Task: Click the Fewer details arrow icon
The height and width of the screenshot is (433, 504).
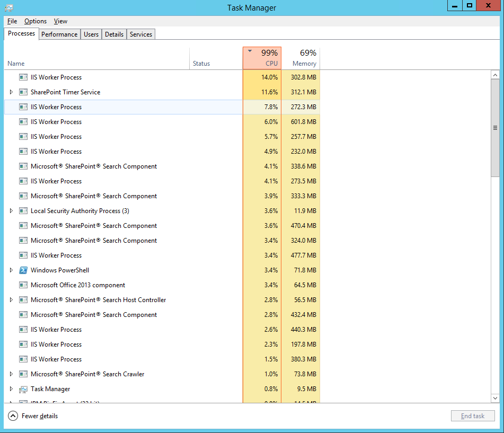Action: [x=13, y=416]
